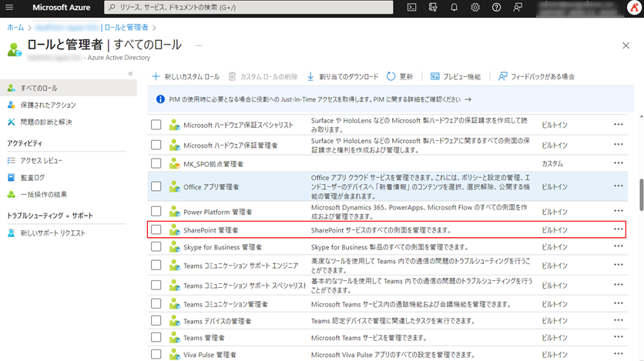This screenshot has height=361, width=644.
Task: Open the Power Platform 管理者 role name
Action: click(x=218, y=212)
